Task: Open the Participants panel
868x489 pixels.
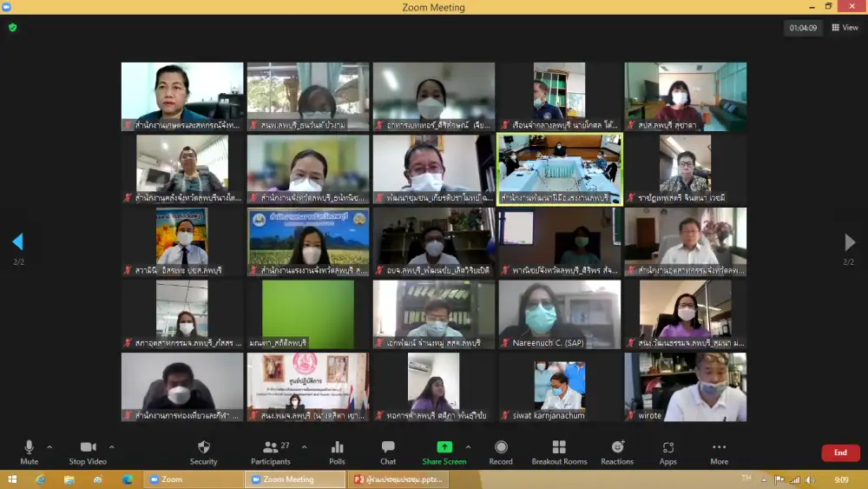Action: tap(271, 452)
